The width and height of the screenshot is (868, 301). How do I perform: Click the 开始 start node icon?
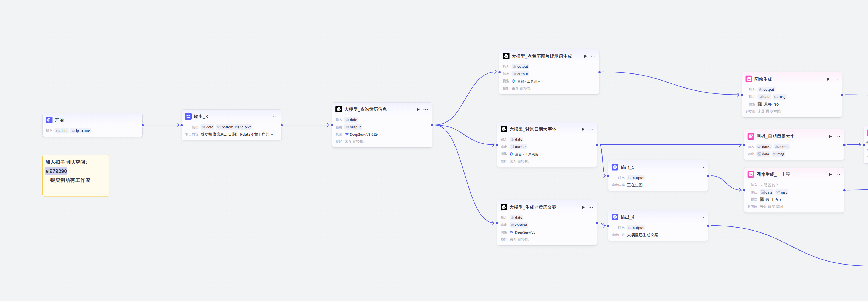tap(49, 120)
